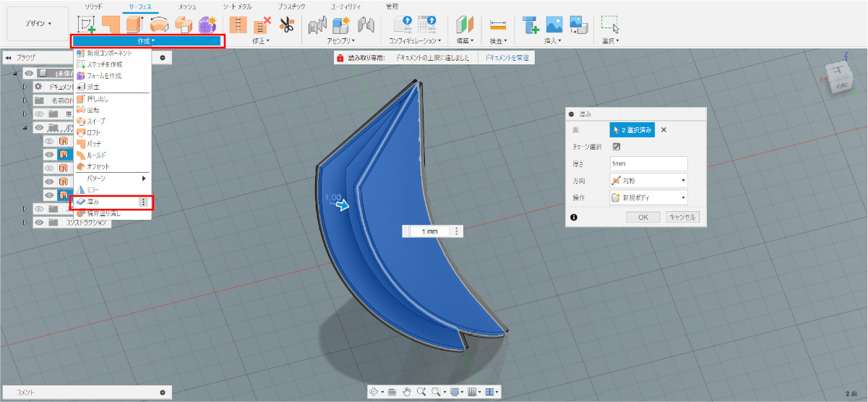This screenshot has height=402, width=868.
Task: Open the パターン submenu
Action: 112,178
